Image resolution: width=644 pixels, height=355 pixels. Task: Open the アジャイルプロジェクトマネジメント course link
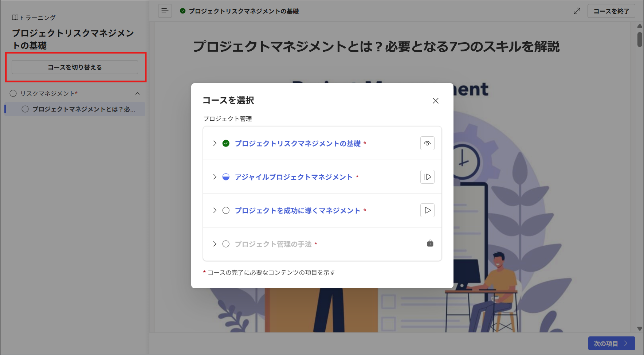tap(294, 177)
